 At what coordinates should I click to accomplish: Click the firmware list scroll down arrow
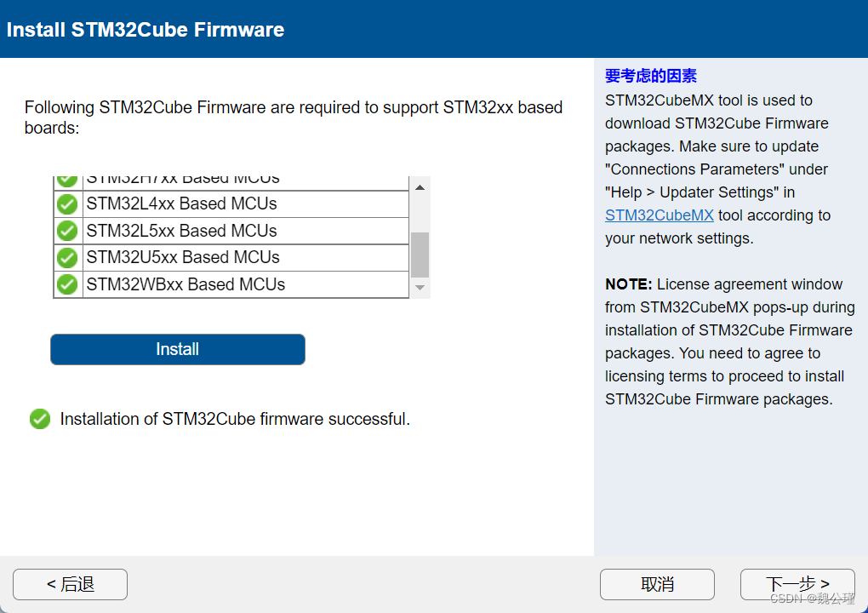pyautogui.click(x=420, y=288)
